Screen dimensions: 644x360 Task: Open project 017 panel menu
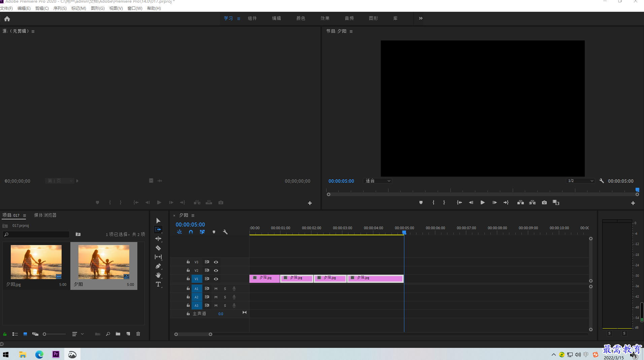point(24,215)
